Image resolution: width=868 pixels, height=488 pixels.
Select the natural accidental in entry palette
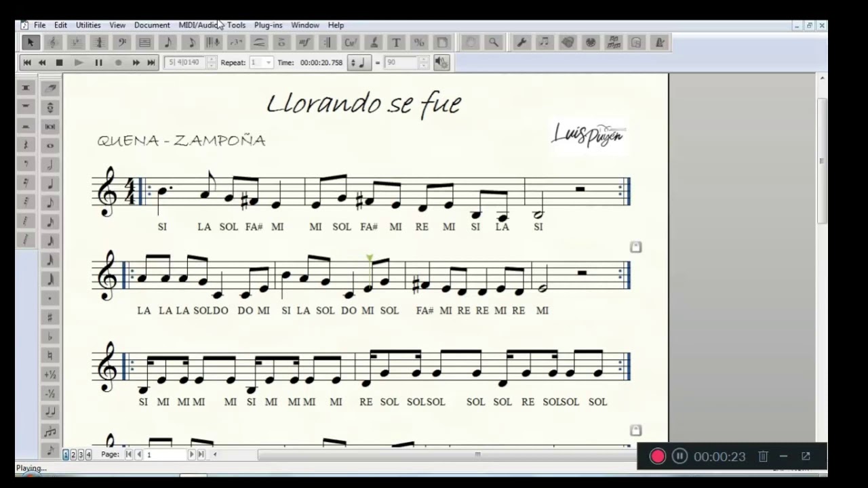(50, 355)
